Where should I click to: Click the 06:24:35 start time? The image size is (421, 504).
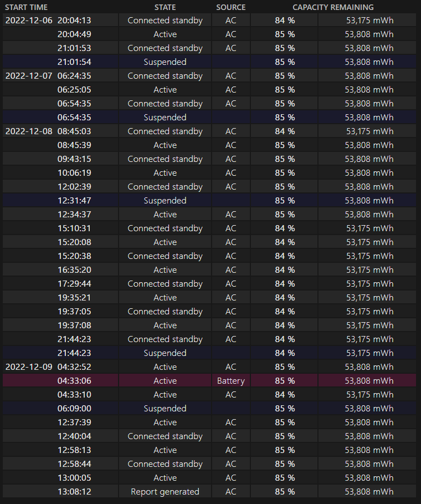pos(74,75)
